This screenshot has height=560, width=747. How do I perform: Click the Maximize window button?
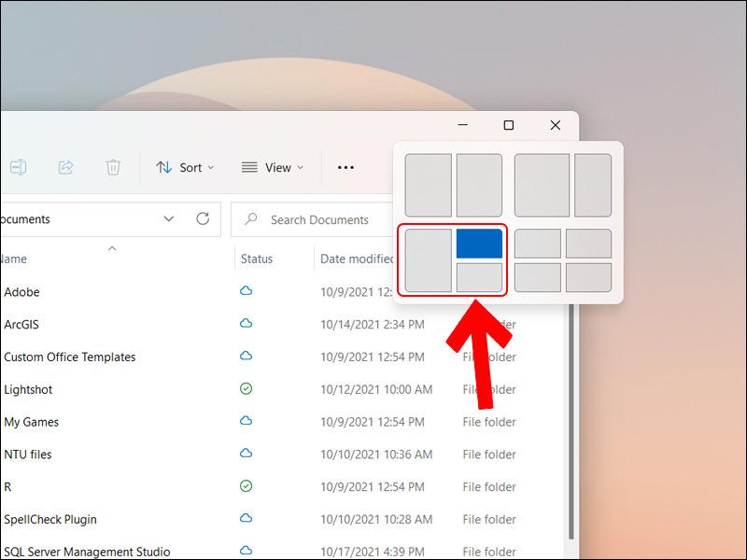(509, 125)
